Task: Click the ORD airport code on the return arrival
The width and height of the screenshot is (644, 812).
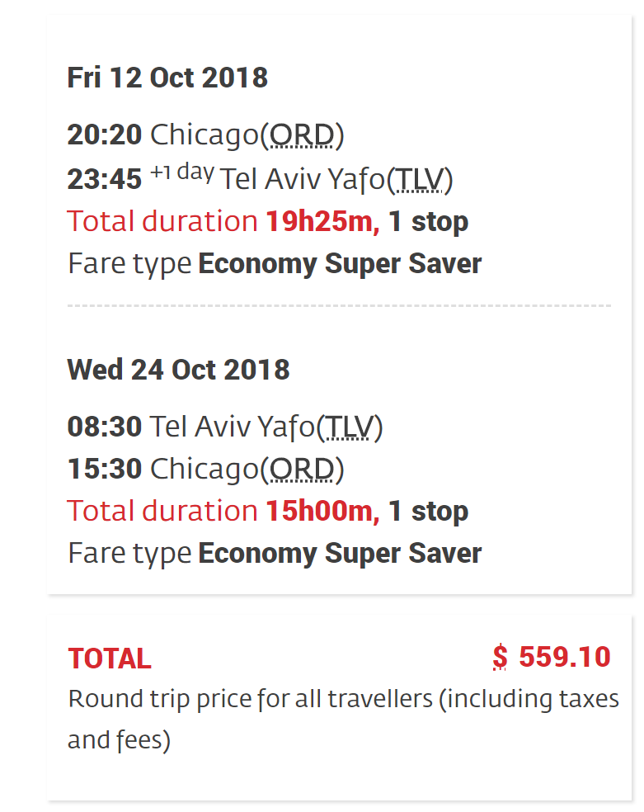Action: [303, 469]
